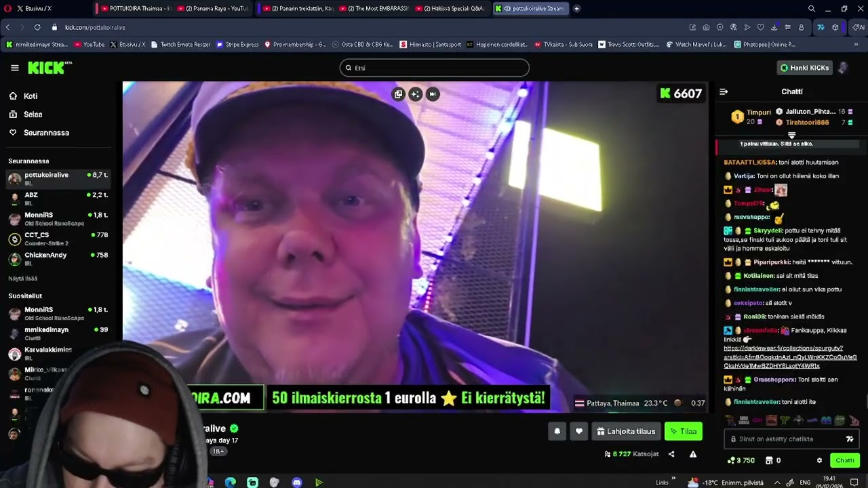868x488 pixels.
Task: Open Microsoft Edge from the taskbar
Action: [231, 482]
